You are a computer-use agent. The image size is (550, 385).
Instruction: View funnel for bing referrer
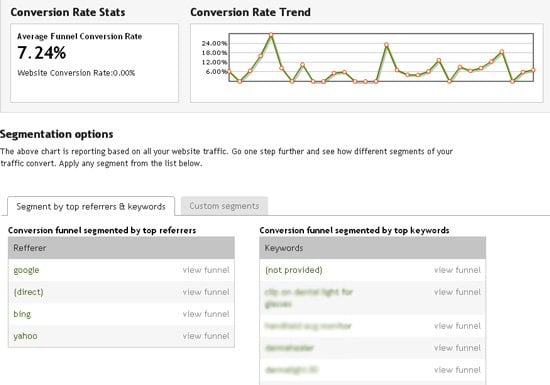[x=206, y=314]
